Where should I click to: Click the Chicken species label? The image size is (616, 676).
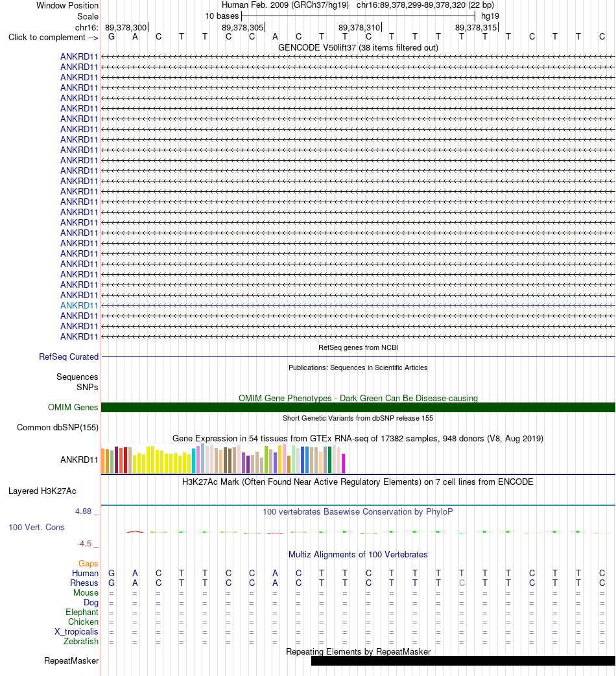(83, 622)
